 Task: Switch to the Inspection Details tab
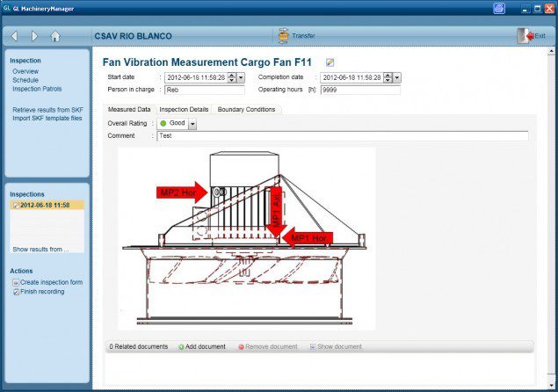(x=184, y=109)
